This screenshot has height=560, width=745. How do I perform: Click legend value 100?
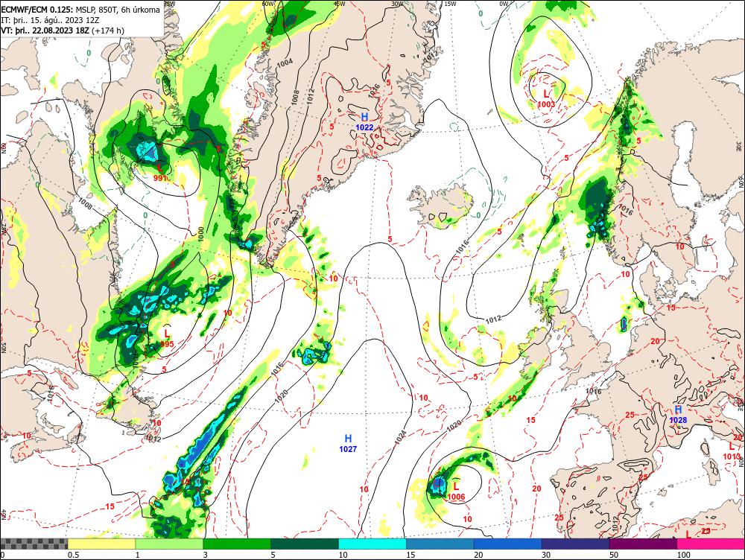(683, 555)
